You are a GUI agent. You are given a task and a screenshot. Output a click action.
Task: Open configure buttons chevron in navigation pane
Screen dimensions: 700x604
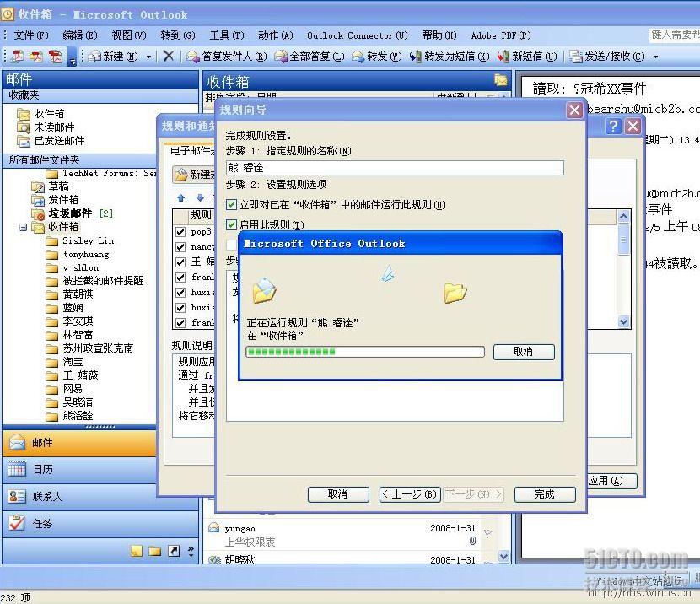pos(191,552)
